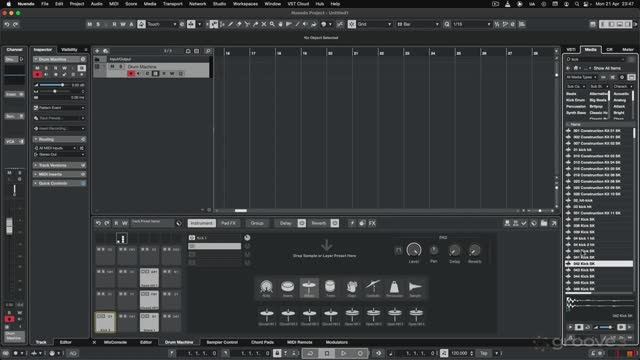Open the 1/16 quantize preset dropdown
Screen dimensions: 640x360
[471, 24]
